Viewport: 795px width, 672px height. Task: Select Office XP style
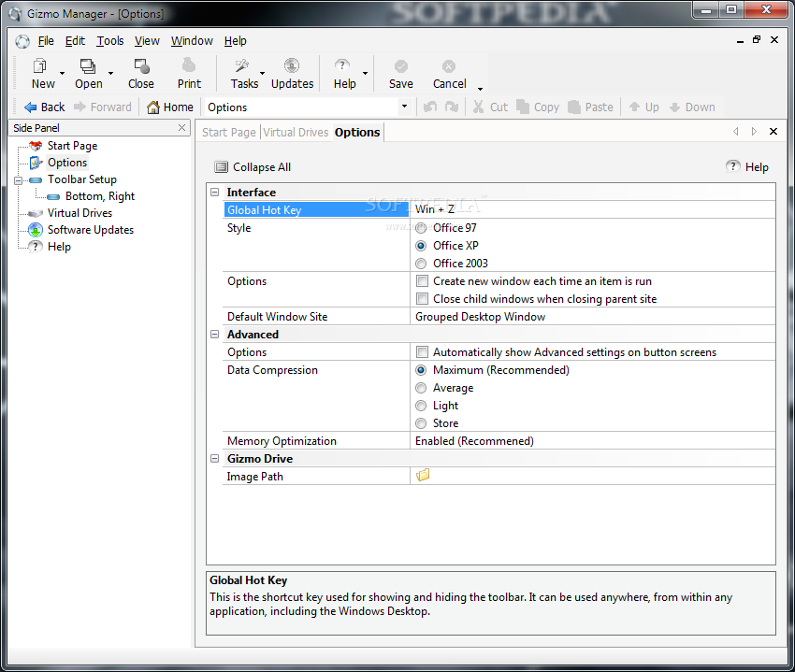click(421, 246)
